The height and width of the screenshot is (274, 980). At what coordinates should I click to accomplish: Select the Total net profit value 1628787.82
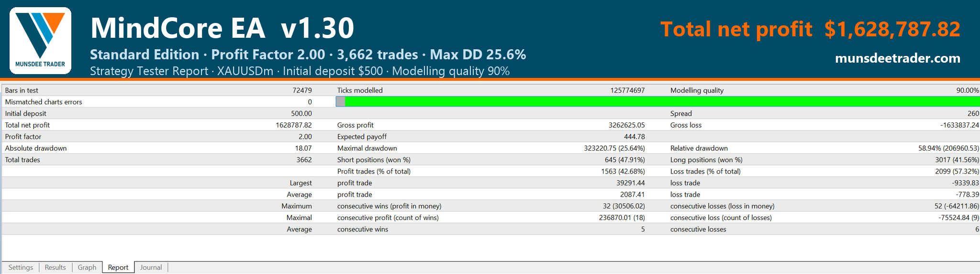click(x=294, y=125)
